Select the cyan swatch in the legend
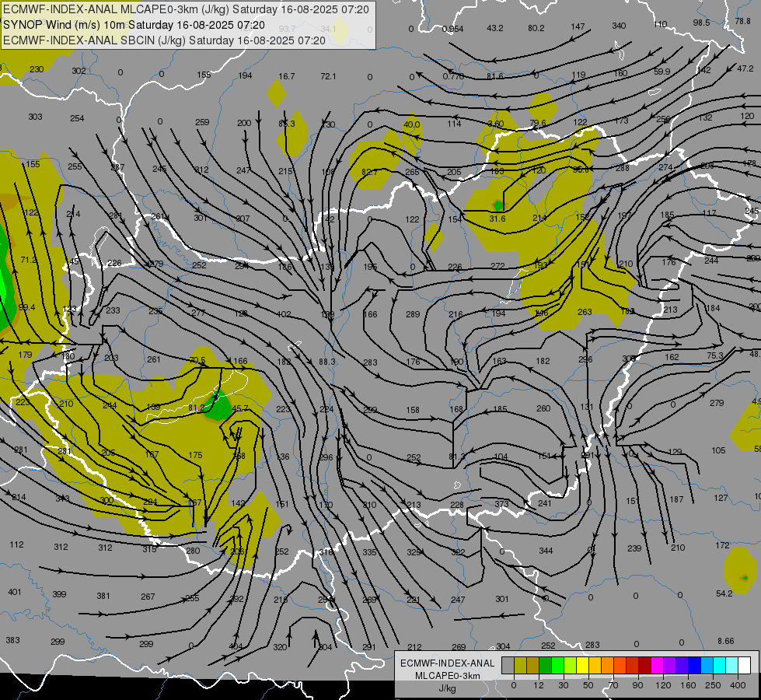The height and width of the screenshot is (700, 761). click(x=719, y=666)
